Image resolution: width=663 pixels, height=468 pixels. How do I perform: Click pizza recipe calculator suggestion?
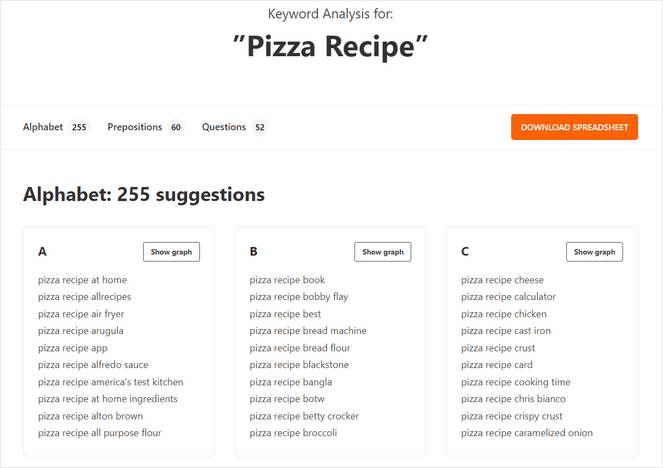pos(508,297)
